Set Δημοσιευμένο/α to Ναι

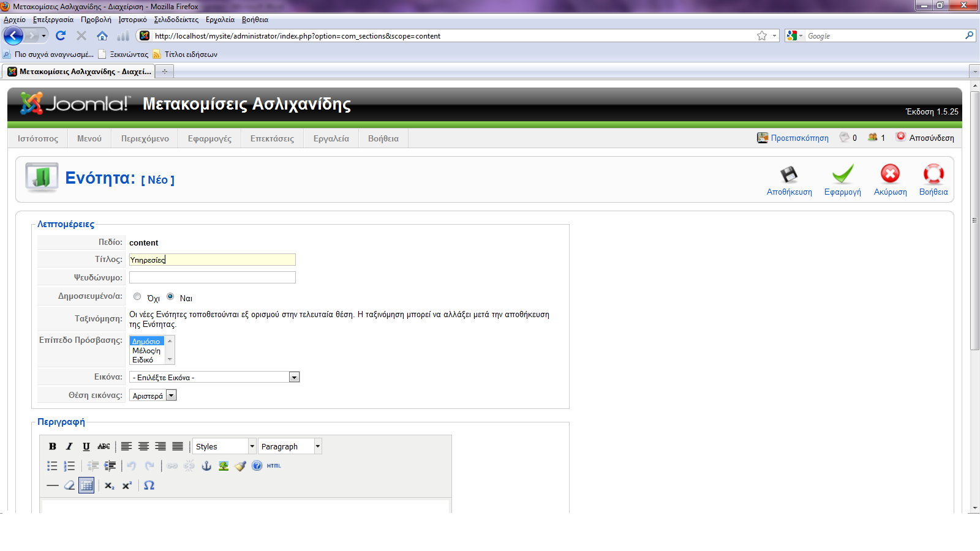170,296
